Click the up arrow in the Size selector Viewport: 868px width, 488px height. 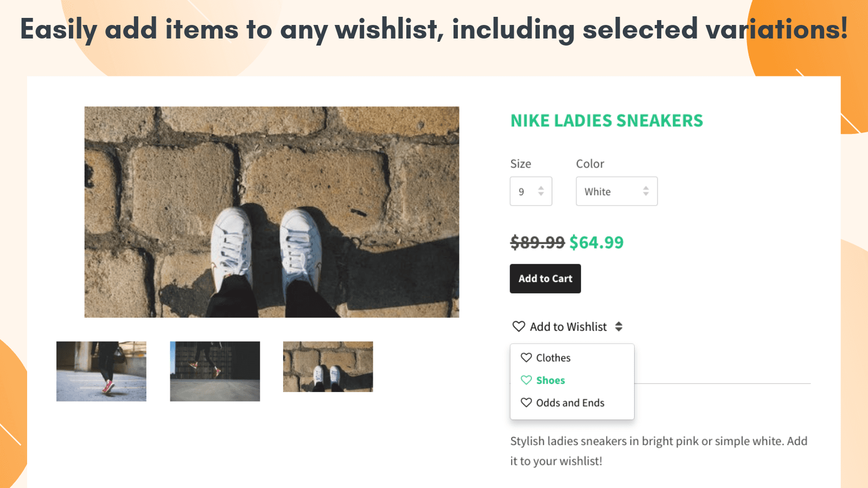540,188
